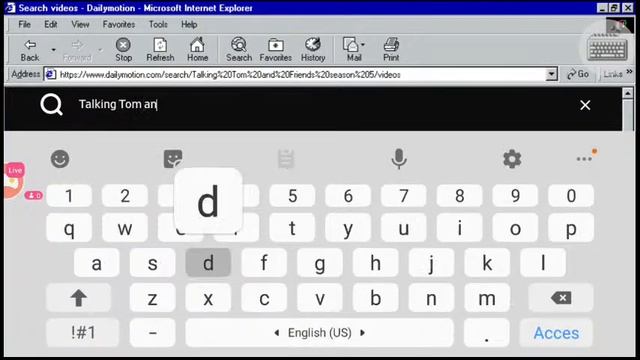640x360 pixels.
Task: Tap the number 5 key
Action: pyautogui.click(x=292, y=196)
